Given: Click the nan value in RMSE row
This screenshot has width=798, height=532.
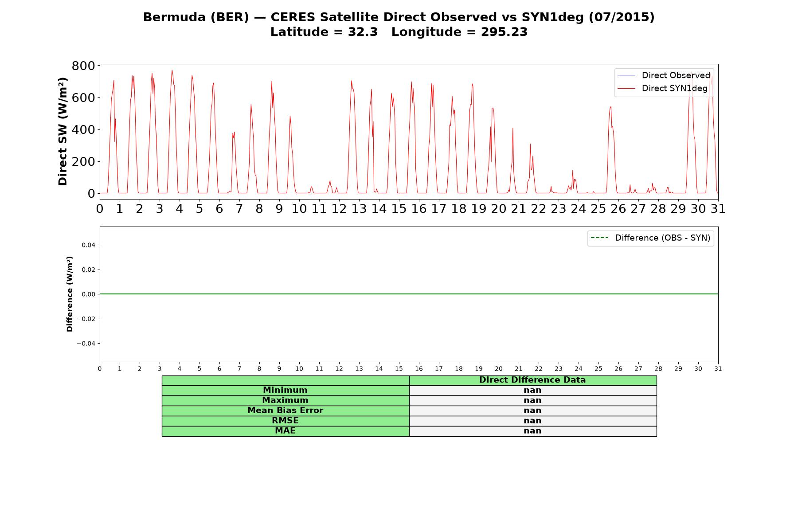Looking at the screenshot, I should (532, 421).
